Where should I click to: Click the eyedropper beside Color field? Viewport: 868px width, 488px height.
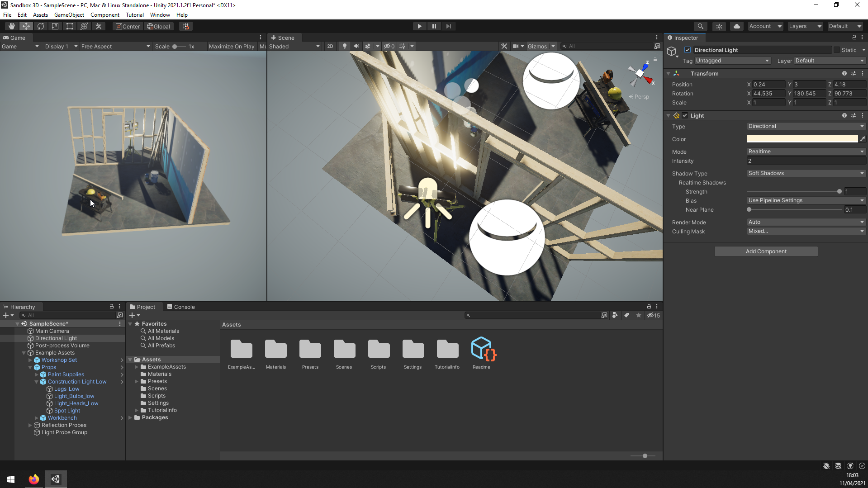863,139
